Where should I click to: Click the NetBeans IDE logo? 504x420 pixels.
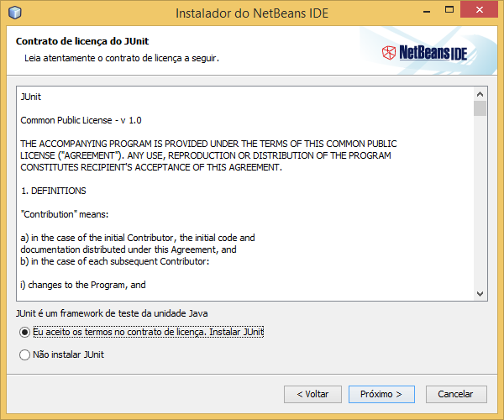(424, 53)
